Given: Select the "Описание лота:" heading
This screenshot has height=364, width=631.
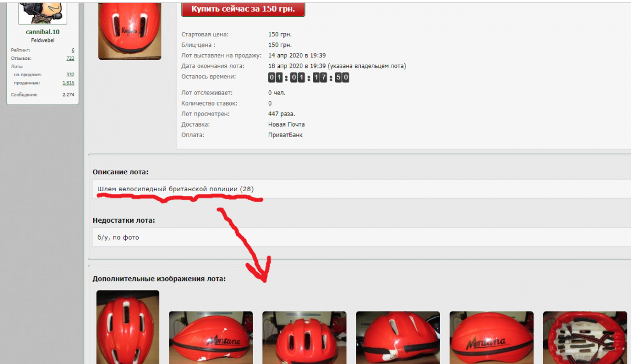Looking at the screenshot, I should (x=120, y=172).
